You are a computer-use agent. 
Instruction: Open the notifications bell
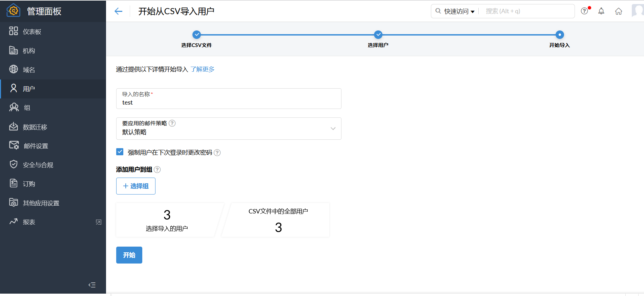pos(601,11)
